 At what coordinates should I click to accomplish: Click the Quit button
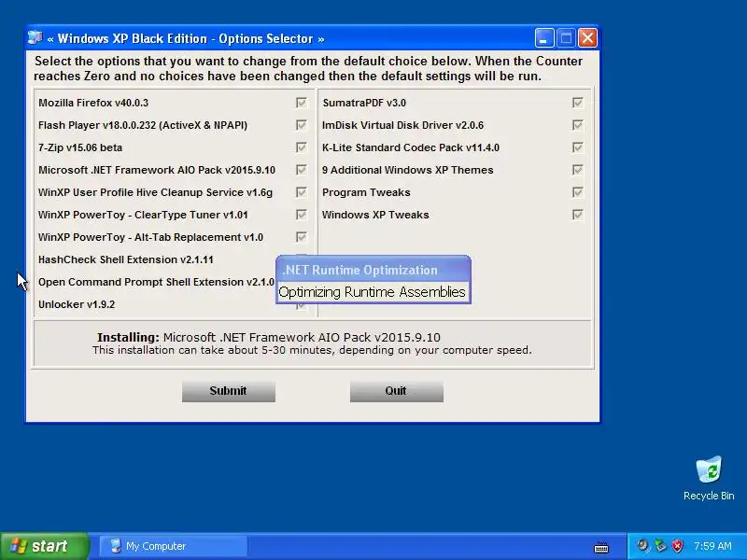click(396, 391)
